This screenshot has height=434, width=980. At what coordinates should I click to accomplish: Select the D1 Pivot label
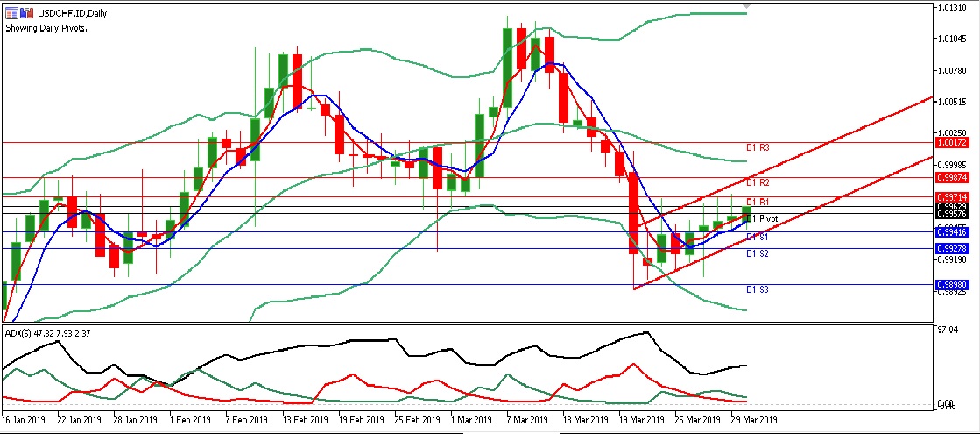click(x=763, y=219)
